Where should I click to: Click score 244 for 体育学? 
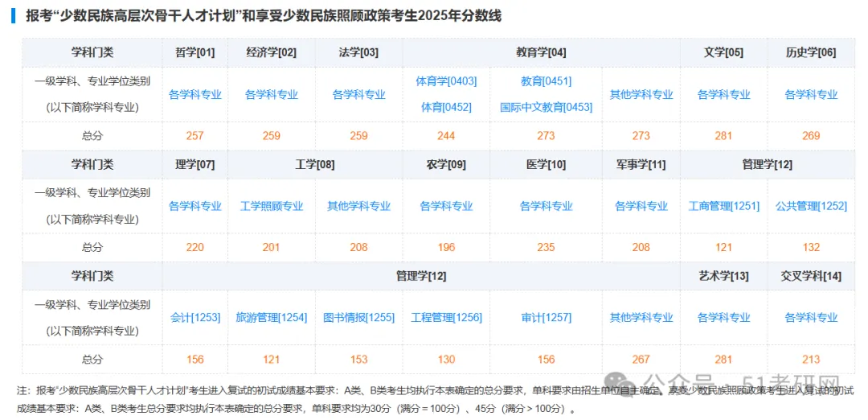[446, 136]
